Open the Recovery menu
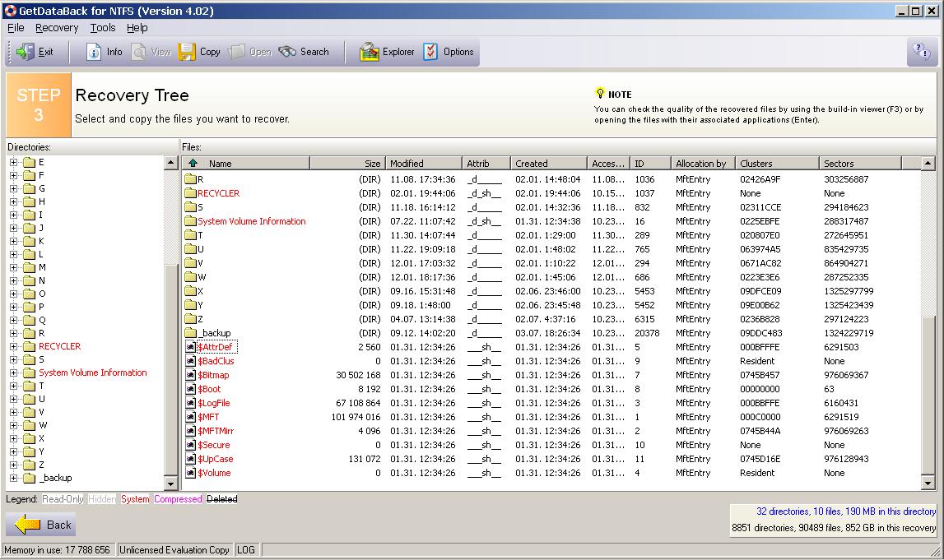Image resolution: width=944 pixels, height=560 pixels. click(x=57, y=28)
